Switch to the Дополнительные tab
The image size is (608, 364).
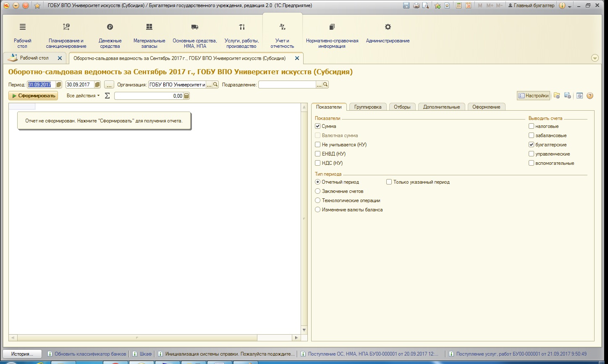point(442,107)
